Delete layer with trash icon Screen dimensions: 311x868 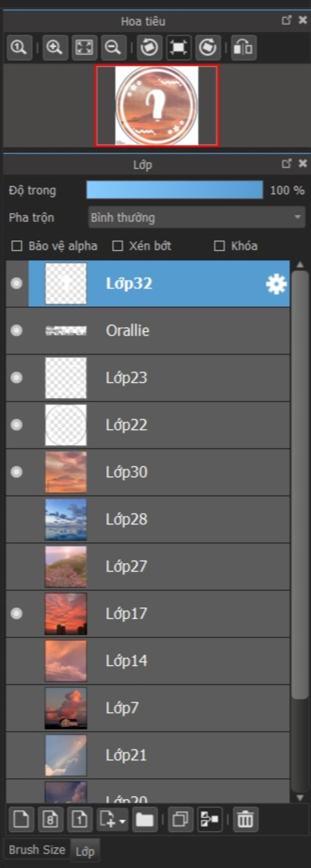click(x=245, y=819)
